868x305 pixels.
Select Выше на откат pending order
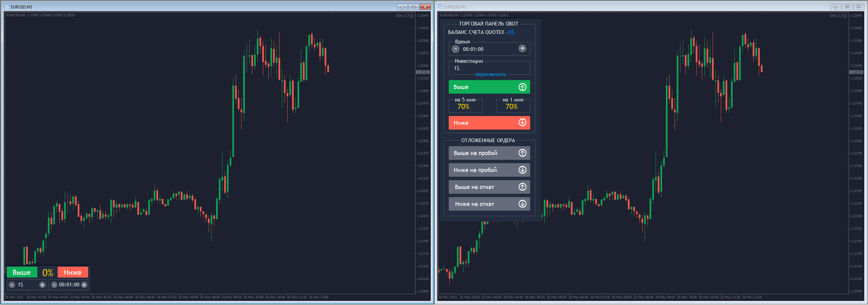489,187
